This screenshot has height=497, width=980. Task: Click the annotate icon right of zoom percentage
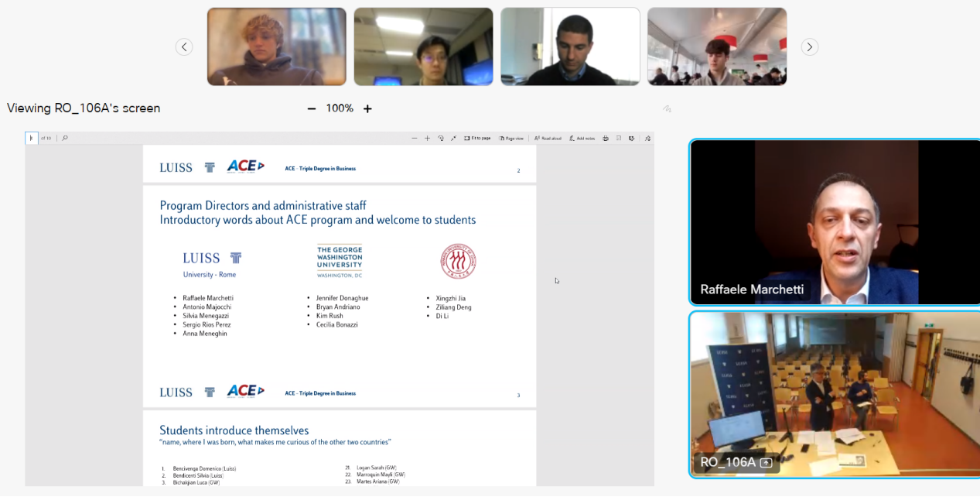pos(667,109)
